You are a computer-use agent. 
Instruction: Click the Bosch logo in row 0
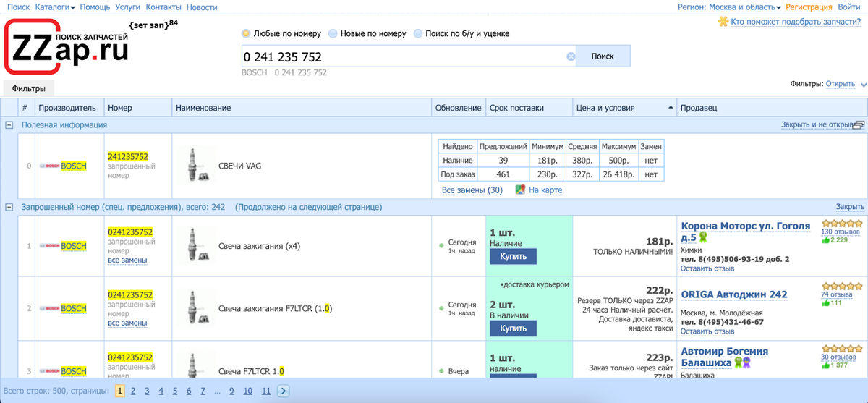pyautogui.click(x=50, y=166)
